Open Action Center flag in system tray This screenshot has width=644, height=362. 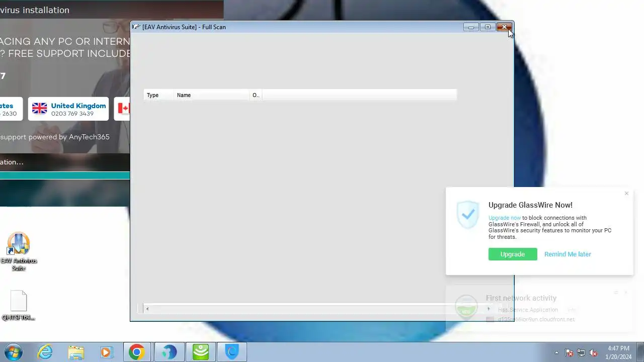(569, 352)
